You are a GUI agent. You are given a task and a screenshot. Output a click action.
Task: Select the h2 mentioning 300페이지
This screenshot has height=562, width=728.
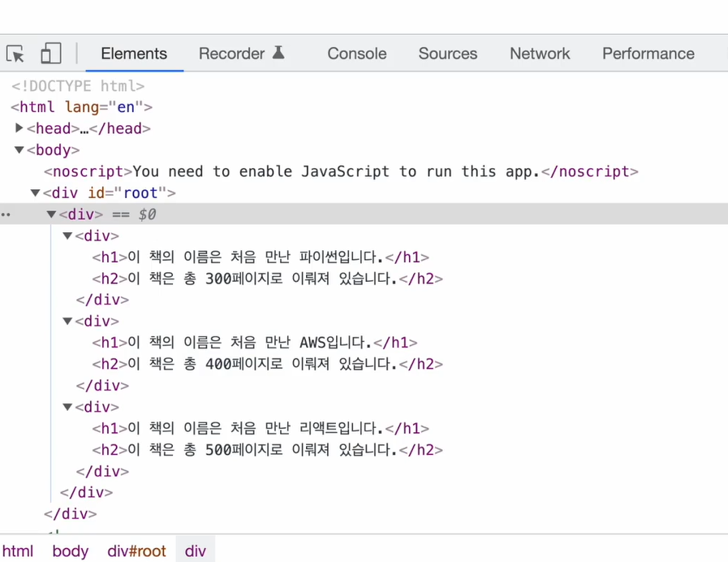point(268,279)
